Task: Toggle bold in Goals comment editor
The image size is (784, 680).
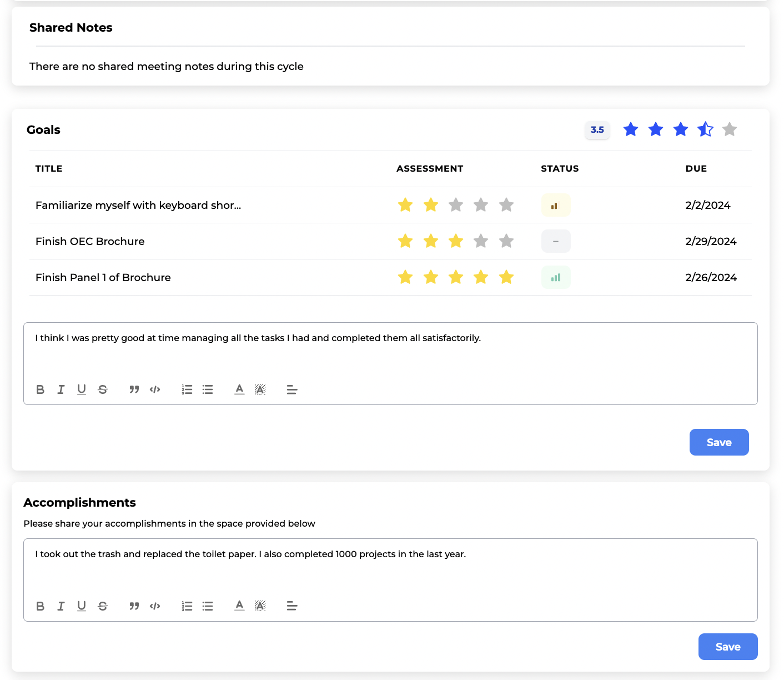Action: tap(41, 389)
